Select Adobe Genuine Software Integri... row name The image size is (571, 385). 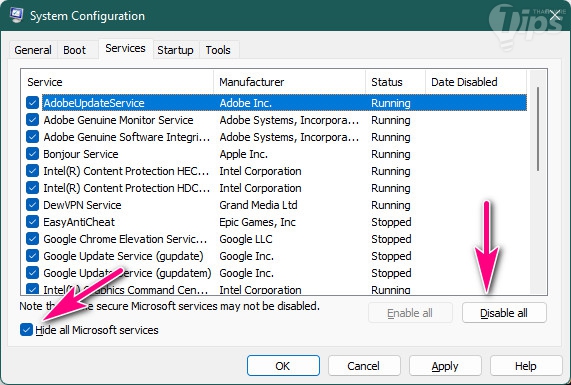[x=127, y=137]
